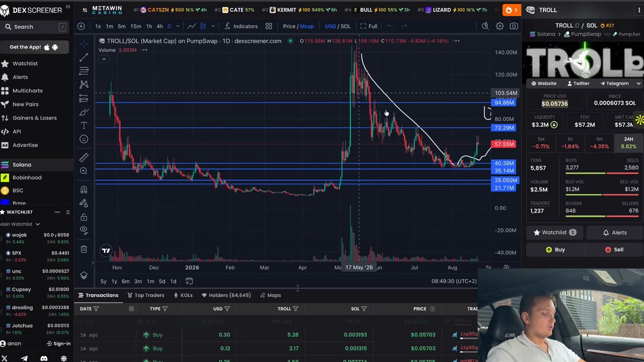This screenshot has width=644, height=362.
Task: Click the Search input field
Action: click(35, 27)
